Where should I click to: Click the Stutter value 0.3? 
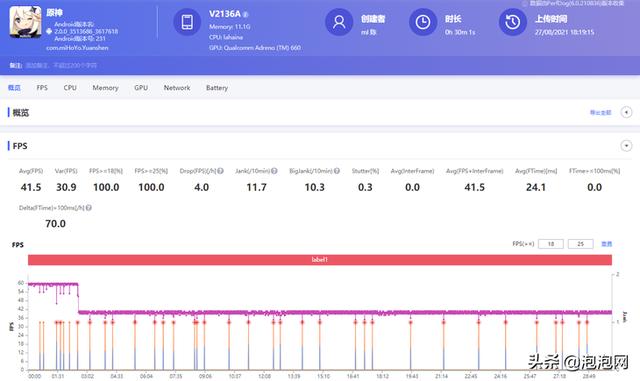(x=365, y=187)
